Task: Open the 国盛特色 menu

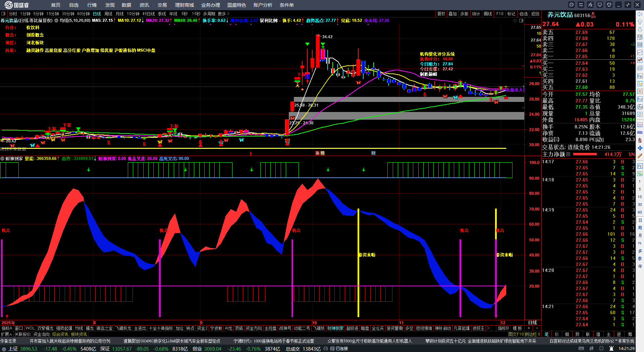Action: point(237,5)
